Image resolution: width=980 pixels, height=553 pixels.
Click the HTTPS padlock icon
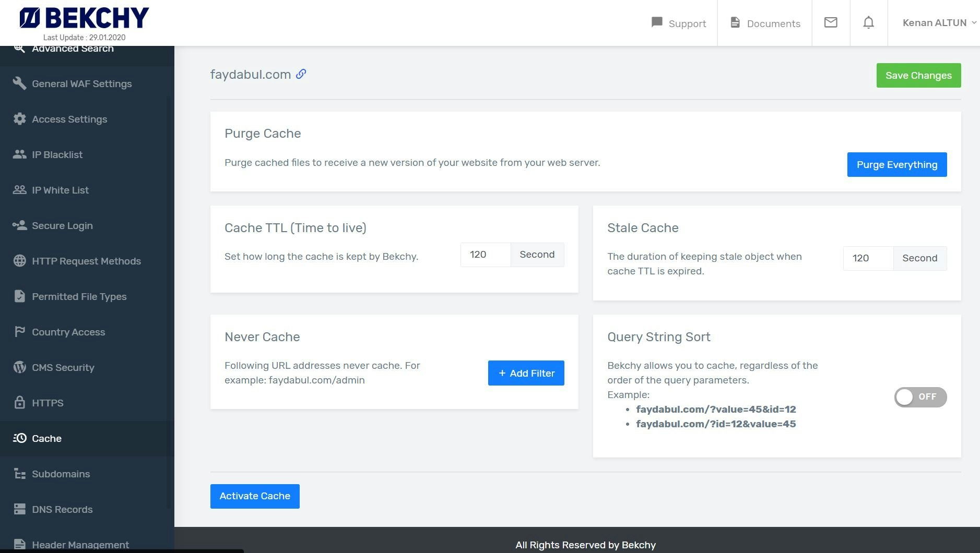pos(19,402)
